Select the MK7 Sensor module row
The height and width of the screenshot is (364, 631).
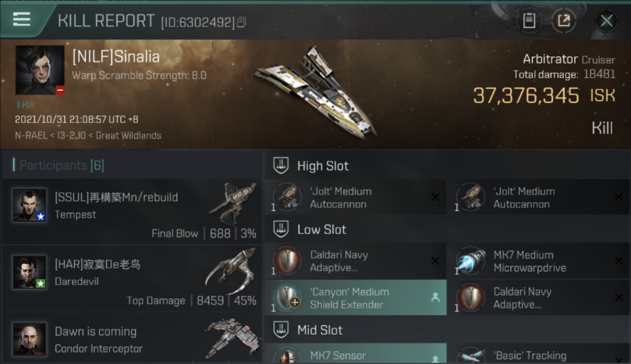355,354
